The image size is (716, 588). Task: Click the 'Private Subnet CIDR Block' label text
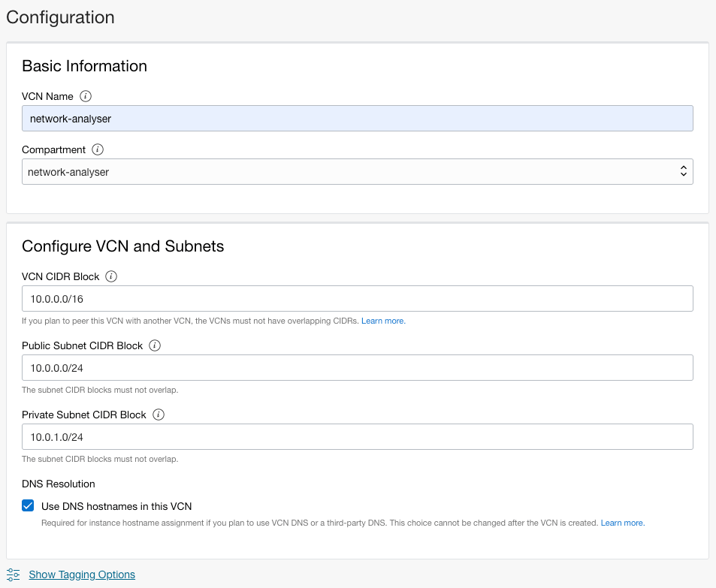click(x=83, y=415)
